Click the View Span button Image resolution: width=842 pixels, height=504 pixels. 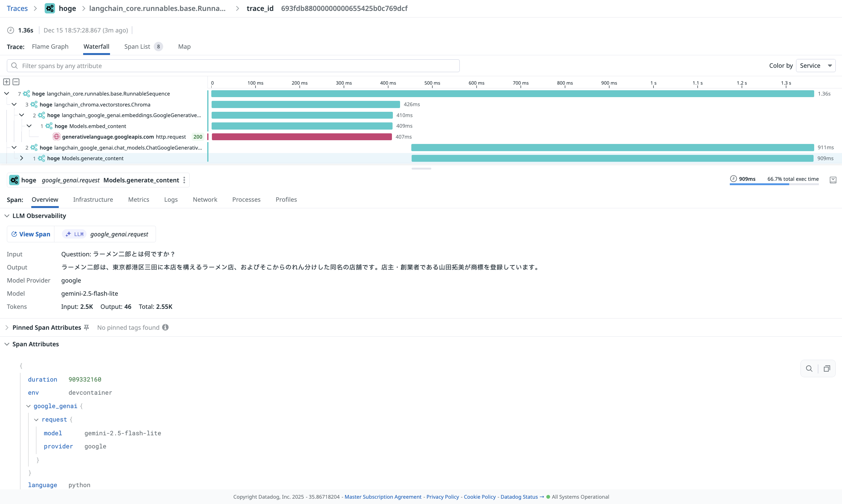click(x=30, y=234)
